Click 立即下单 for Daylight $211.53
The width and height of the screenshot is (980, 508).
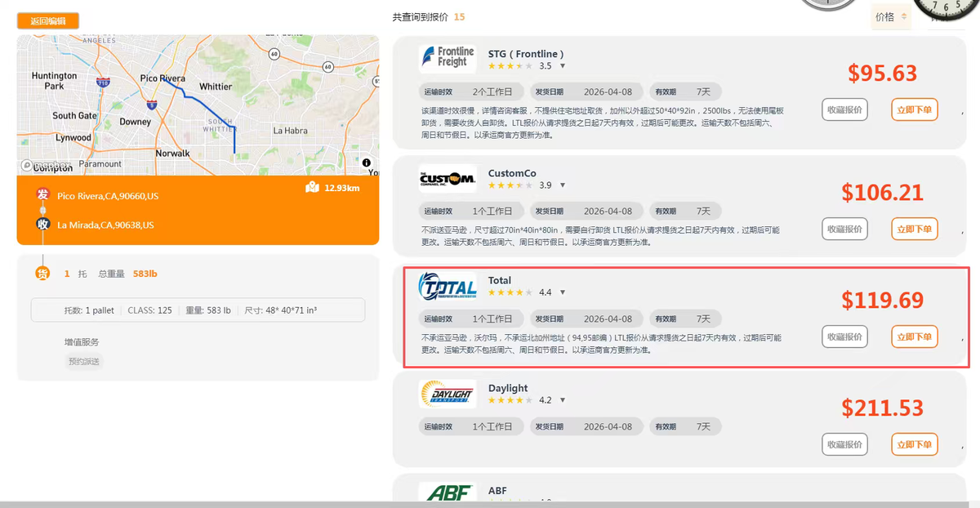[x=915, y=444]
